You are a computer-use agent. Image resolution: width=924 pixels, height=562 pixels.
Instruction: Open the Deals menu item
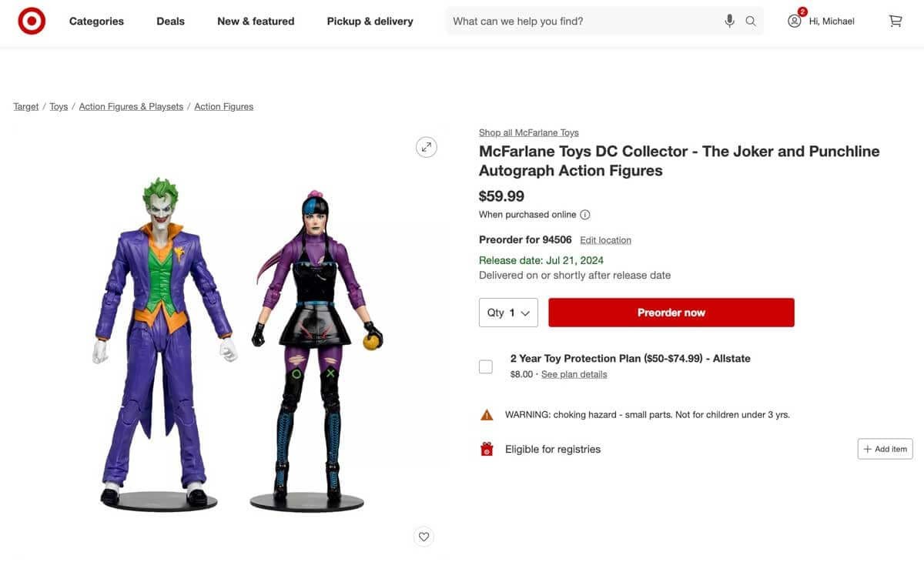tap(170, 21)
